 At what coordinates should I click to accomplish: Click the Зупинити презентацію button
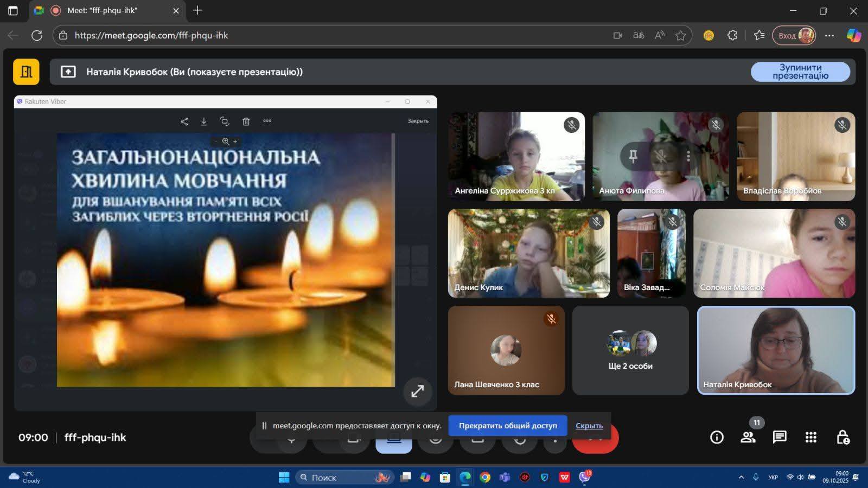[800, 72]
